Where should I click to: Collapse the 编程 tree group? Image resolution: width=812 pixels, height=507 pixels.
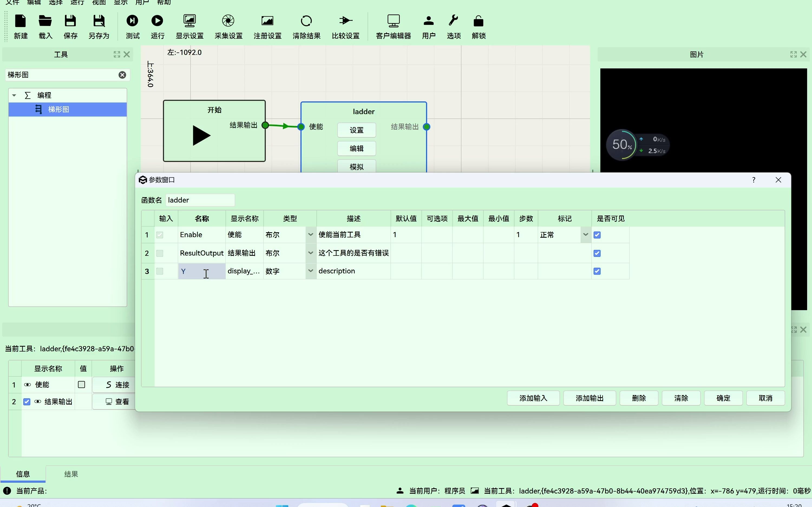(x=14, y=95)
